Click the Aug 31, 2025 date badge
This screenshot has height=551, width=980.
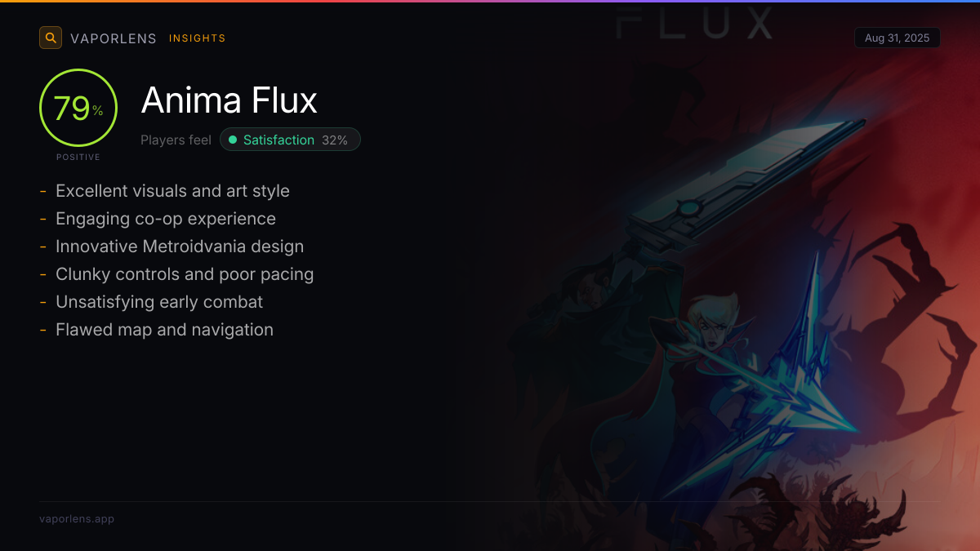pyautogui.click(x=897, y=38)
